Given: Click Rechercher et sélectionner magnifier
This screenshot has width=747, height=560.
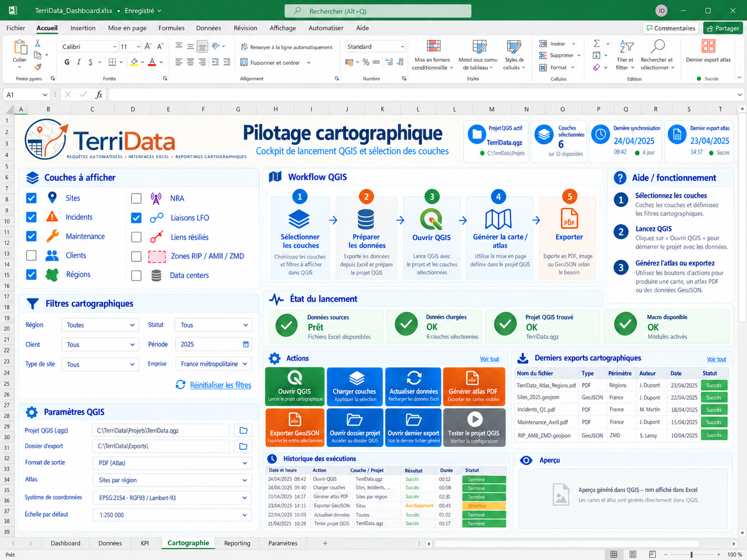Looking at the screenshot, I should coord(657,46).
